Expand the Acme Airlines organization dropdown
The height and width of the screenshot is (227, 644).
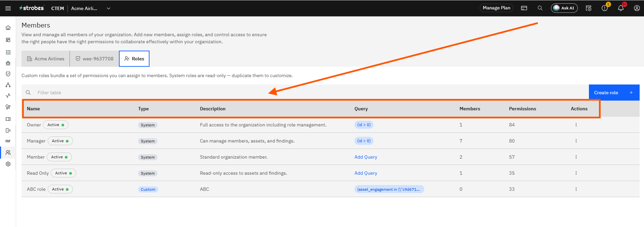point(108,8)
